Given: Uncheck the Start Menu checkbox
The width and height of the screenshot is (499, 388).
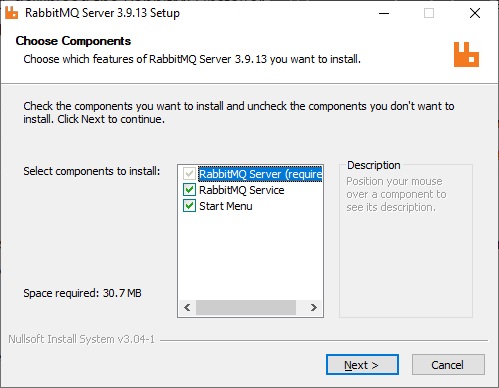Looking at the screenshot, I should point(189,206).
